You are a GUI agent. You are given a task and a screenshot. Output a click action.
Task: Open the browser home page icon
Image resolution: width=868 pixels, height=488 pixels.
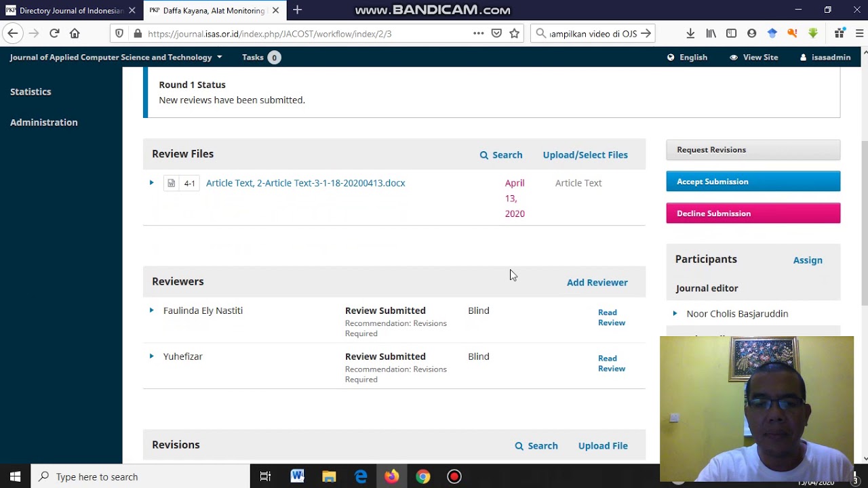tap(75, 33)
